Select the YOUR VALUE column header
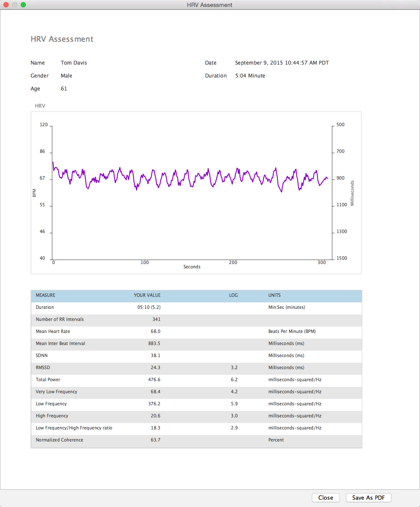Viewport: 420px width, 507px height. [x=147, y=295]
